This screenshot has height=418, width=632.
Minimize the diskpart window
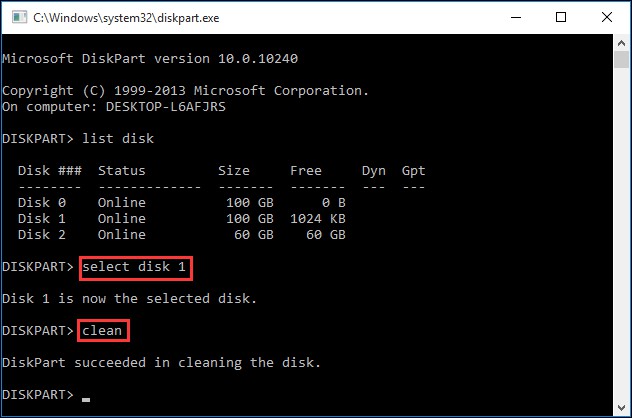click(x=516, y=17)
